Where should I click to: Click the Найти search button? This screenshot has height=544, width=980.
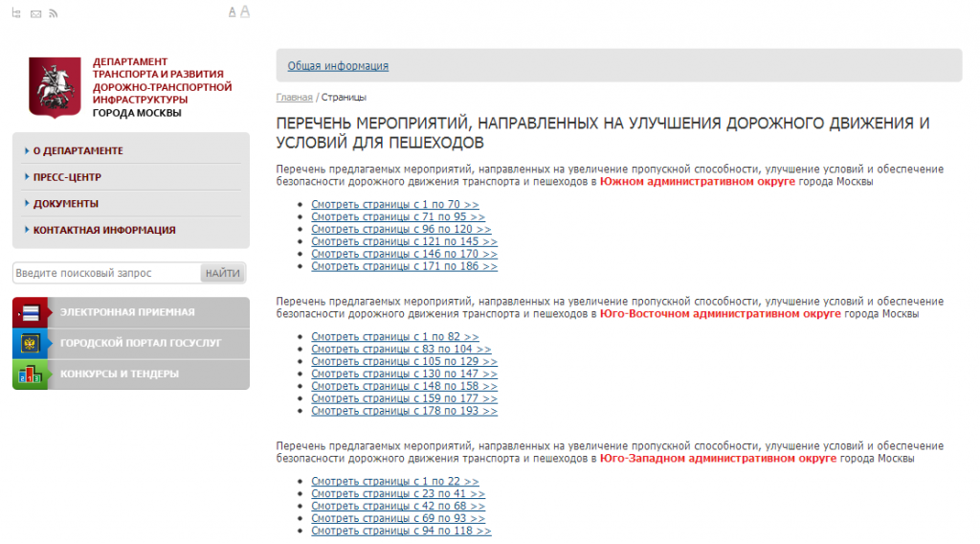click(x=222, y=273)
